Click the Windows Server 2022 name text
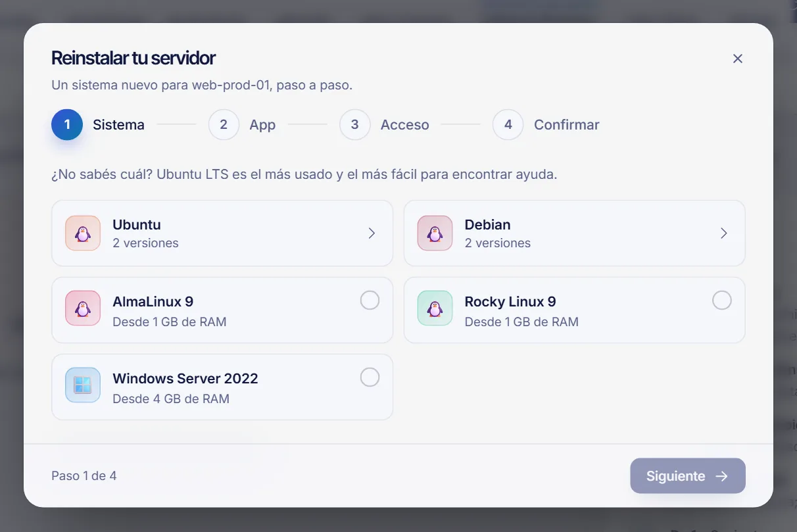Viewport: 797px width, 532px height. pos(185,379)
